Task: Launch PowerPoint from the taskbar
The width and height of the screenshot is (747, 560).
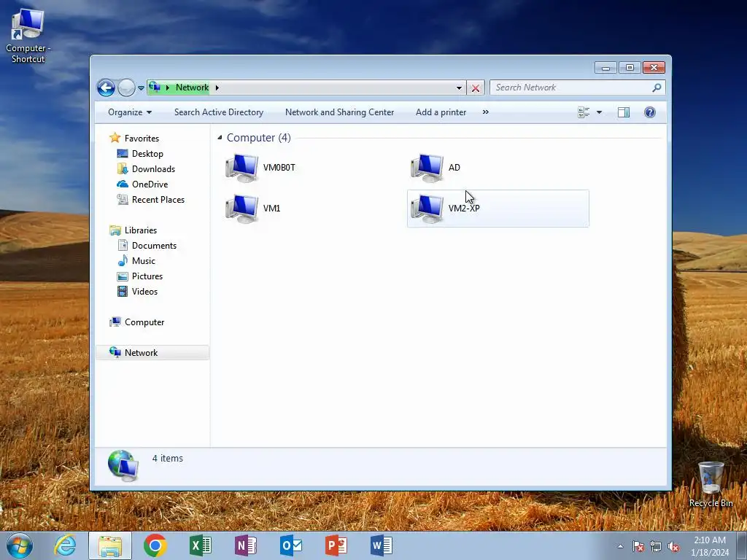Action: click(336, 545)
